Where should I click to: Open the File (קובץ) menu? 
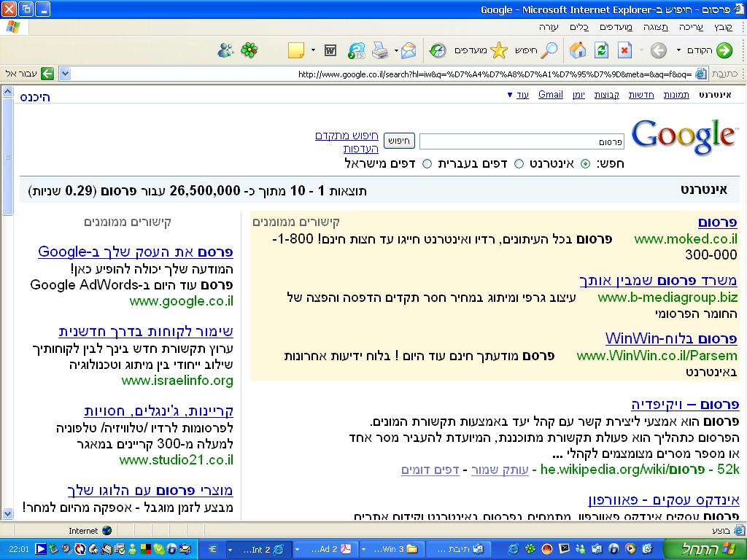point(723,27)
